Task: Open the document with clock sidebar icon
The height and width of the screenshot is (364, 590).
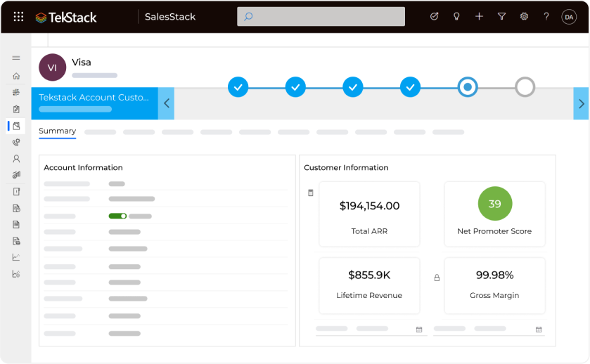Action: [x=16, y=208]
